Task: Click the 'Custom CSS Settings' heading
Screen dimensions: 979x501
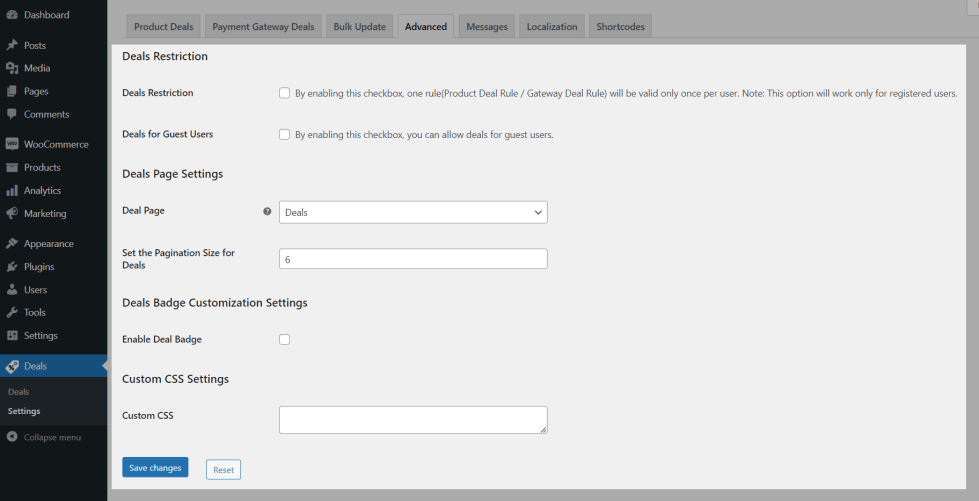Action: (175, 379)
